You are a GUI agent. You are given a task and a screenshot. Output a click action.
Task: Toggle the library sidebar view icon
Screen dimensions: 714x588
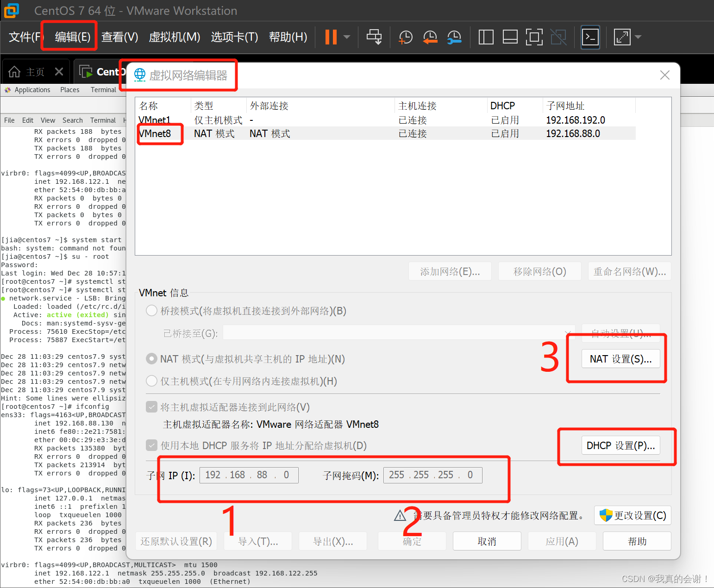[x=486, y=37]
